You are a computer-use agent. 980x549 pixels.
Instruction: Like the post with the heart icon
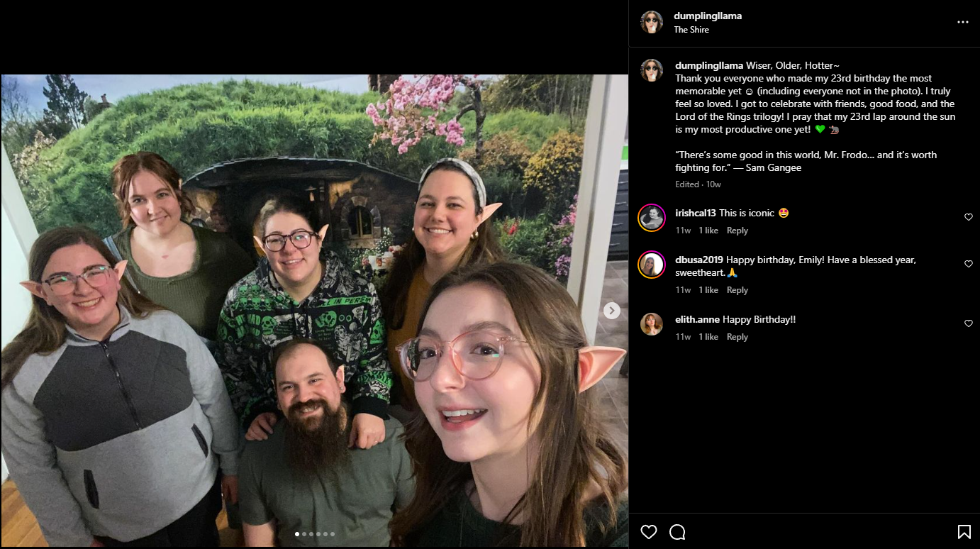tap(649, 532)
